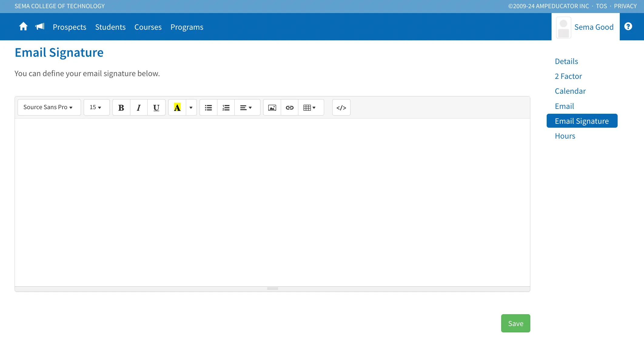Toggle bold formatting

point(121,107)
